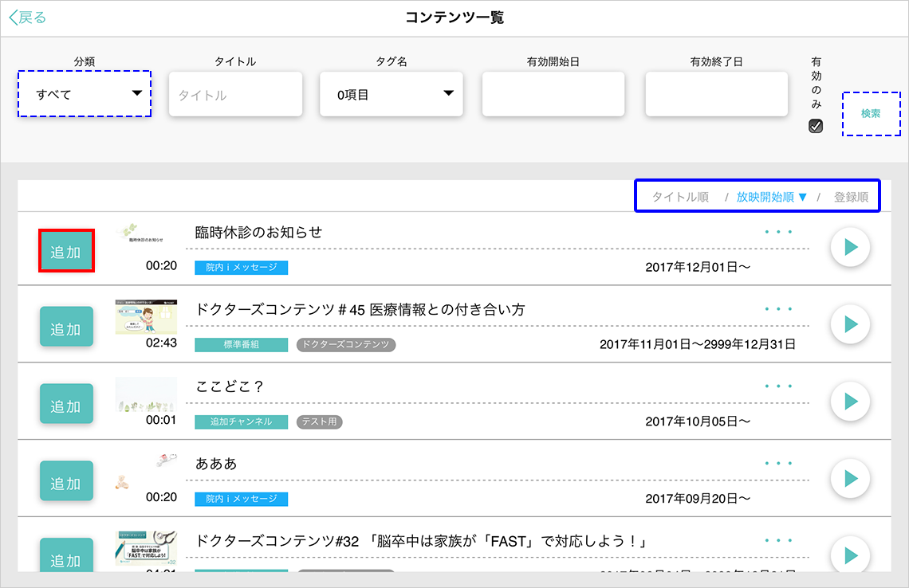909x588 pixels.
Task: Play the ここどこ？ content
Action: click(x=850, y=402)
